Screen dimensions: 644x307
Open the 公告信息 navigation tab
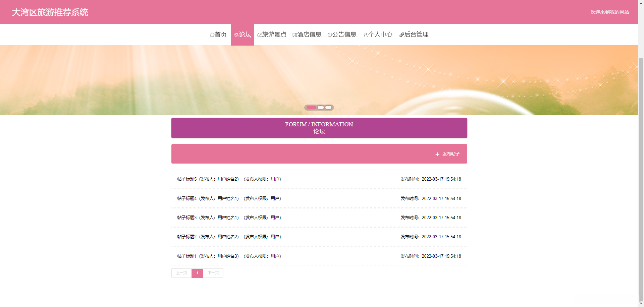click(x=342, y=35)
